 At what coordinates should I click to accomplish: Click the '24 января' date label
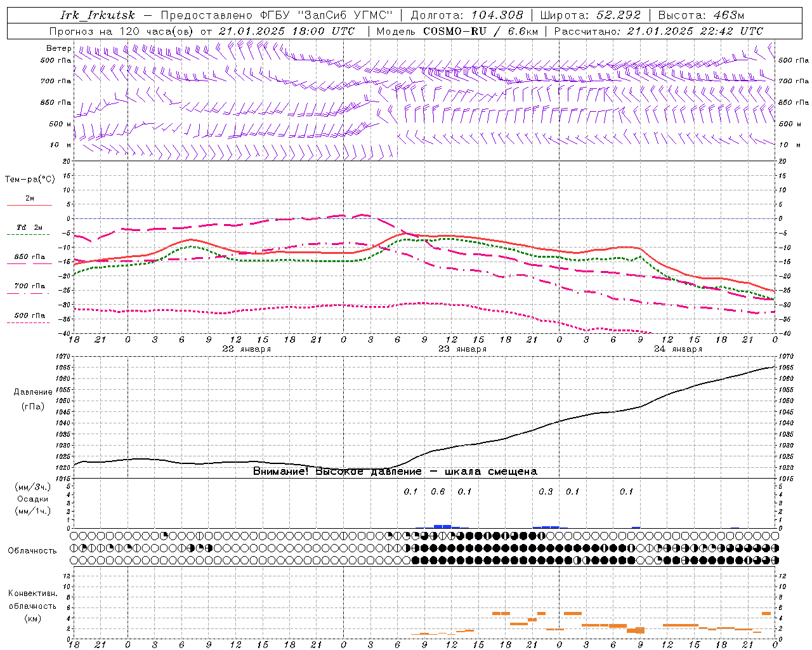tap(678, 348)
